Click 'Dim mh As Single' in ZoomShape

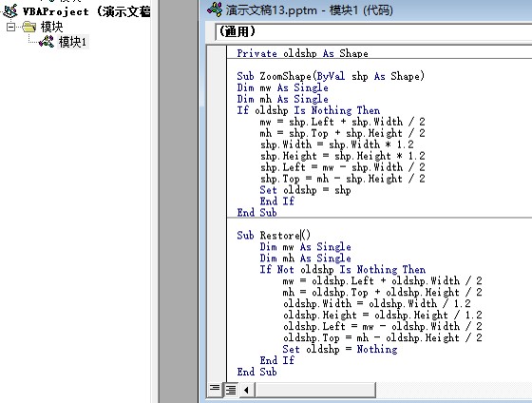[282, 99]
